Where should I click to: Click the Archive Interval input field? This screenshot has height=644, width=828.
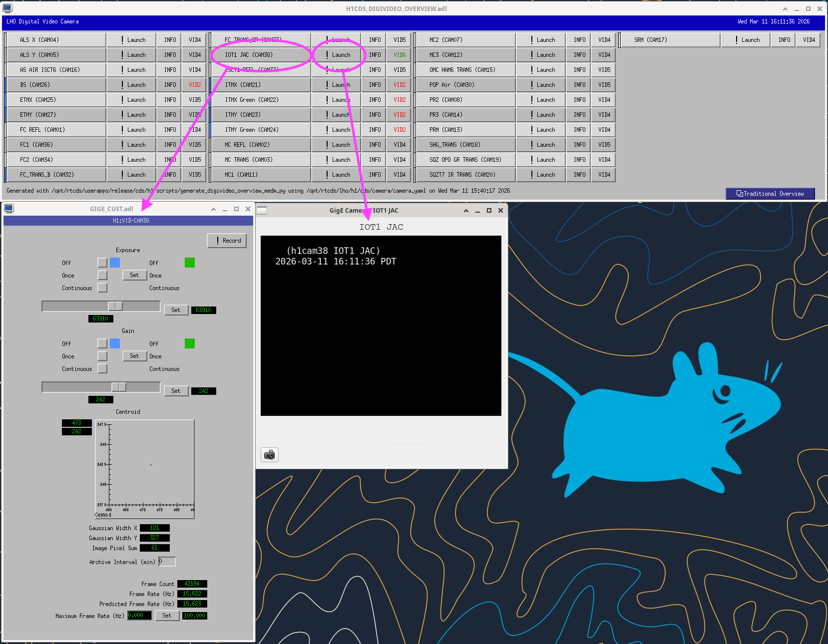(167, 562)
